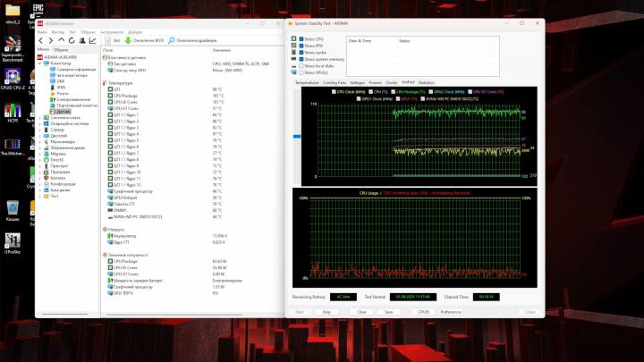Collapse the Комп'ютер tree node
Viewport: 644px width, 362px height.
click(40, 63)
